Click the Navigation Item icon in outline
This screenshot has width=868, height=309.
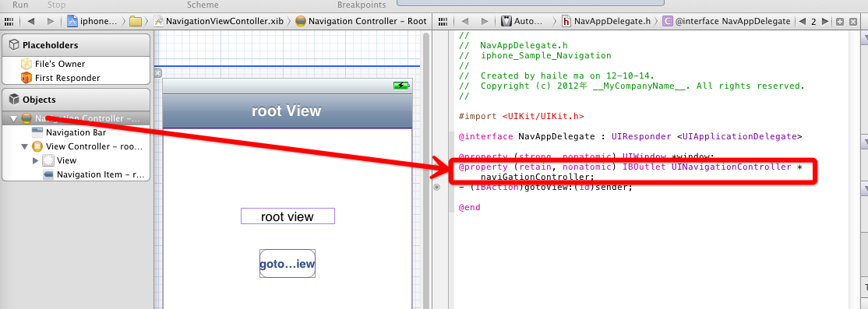(x=48, y=174)
